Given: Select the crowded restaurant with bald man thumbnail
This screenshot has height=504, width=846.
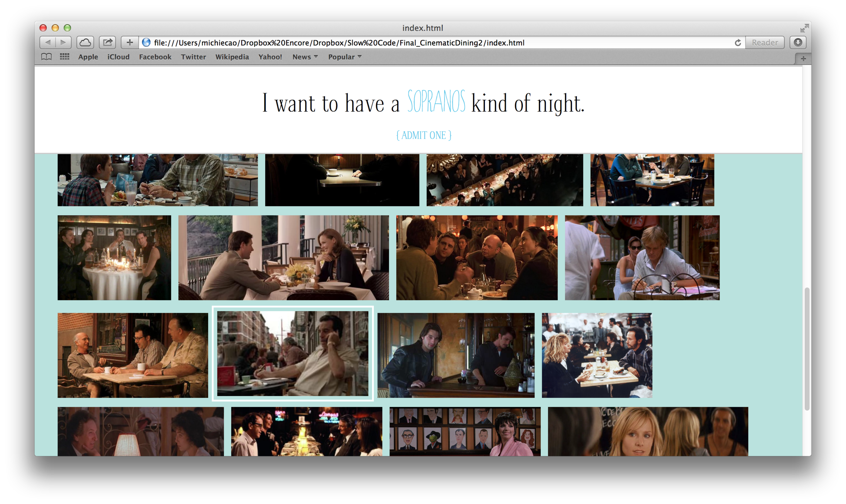Looking at the screenshot, I should pyautogui.click(x=477, y=258).
